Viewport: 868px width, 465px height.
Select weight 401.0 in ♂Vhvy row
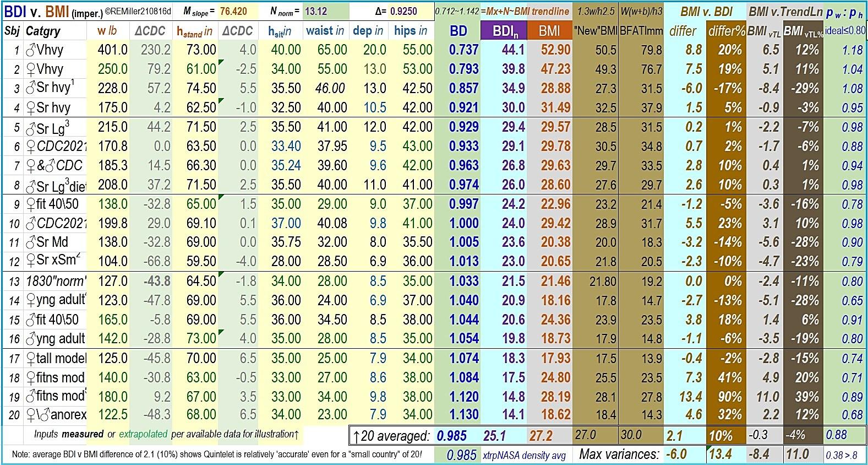point(113,50)
